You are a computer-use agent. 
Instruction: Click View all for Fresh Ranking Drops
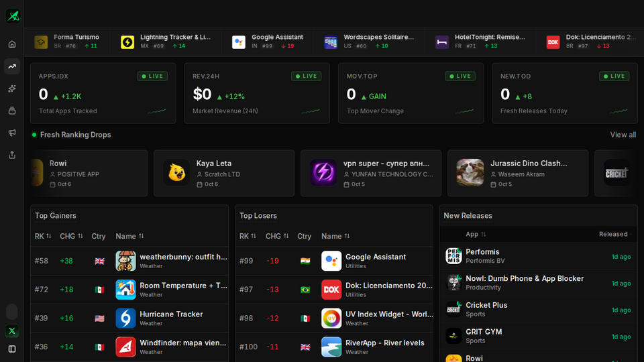pos(623,135)
